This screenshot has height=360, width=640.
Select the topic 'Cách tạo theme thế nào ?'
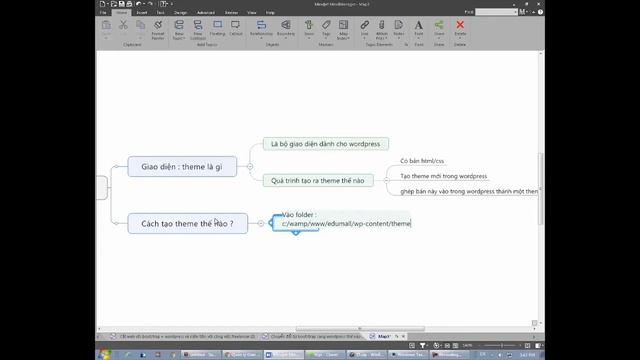click(x=187, y=223)
